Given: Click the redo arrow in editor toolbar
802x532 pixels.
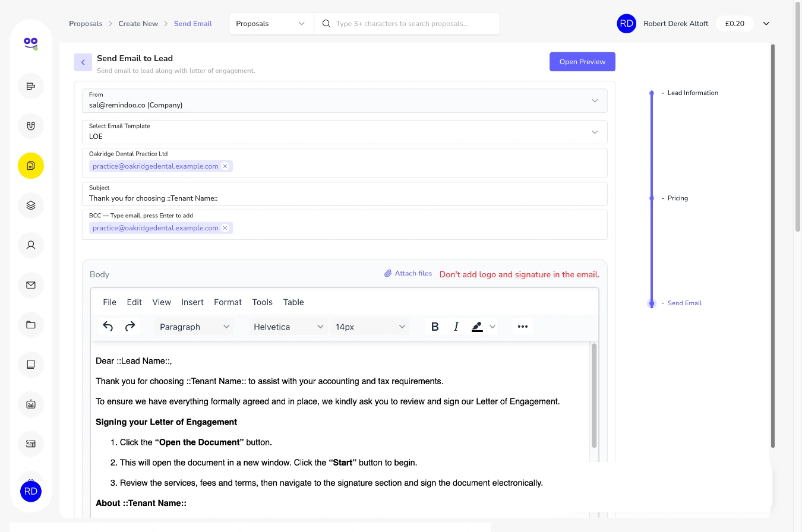Looking at the screenshot, I should coord(130,327).
